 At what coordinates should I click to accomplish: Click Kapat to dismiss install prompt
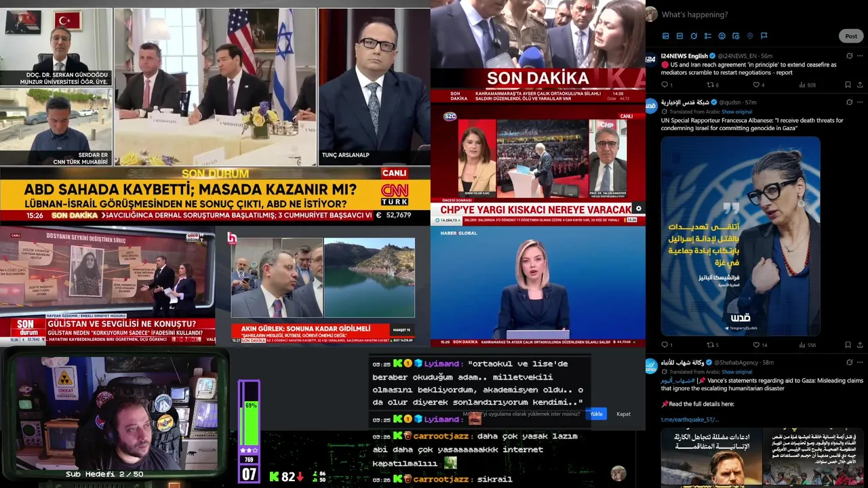coord(623,414)
